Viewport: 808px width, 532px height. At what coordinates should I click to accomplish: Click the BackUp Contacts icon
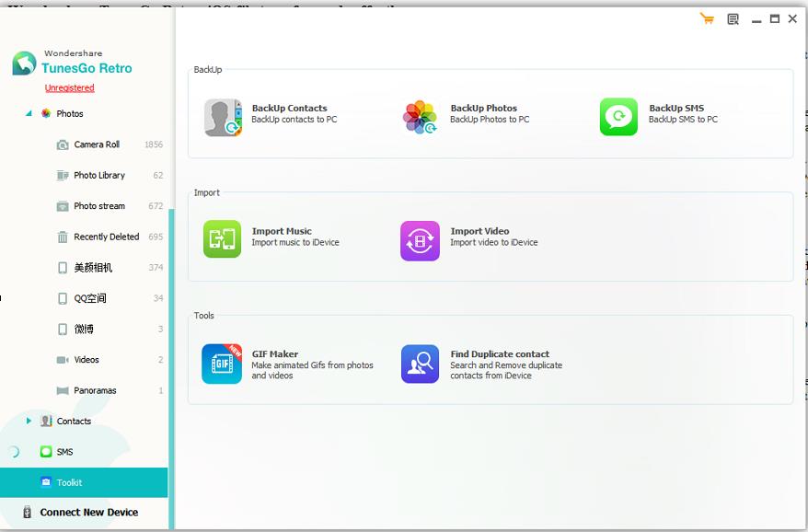click(223, 118)
